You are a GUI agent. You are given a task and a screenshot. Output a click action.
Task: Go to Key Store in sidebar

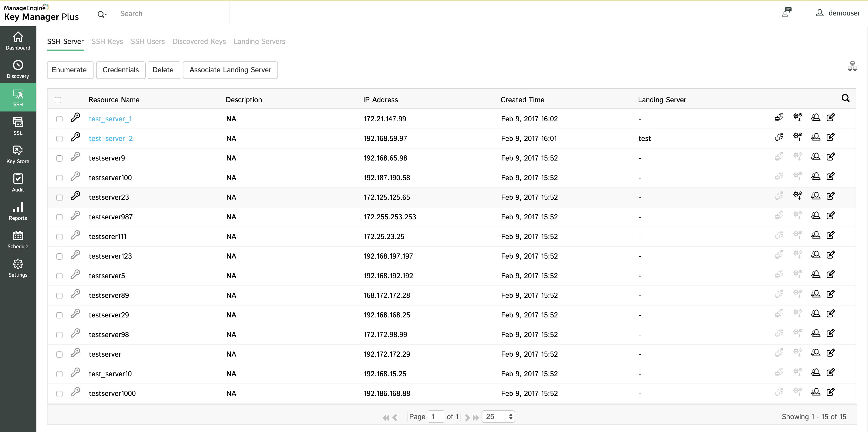18,154
